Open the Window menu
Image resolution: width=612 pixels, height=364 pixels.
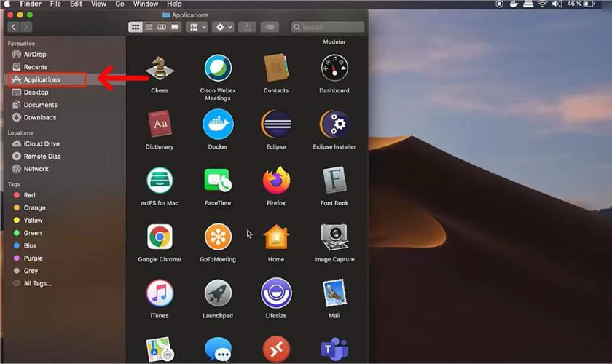(146, 4)
